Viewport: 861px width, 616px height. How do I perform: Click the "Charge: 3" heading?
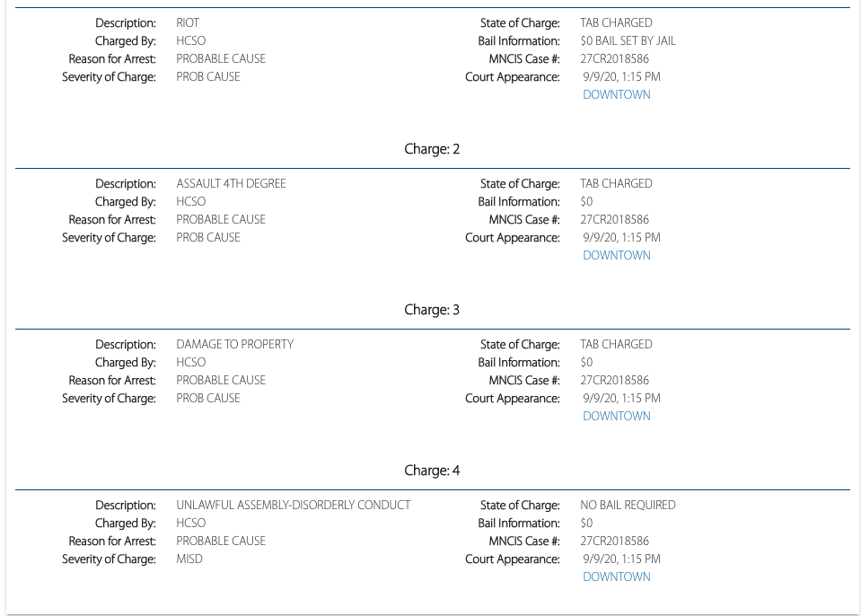tap(432, 310)
